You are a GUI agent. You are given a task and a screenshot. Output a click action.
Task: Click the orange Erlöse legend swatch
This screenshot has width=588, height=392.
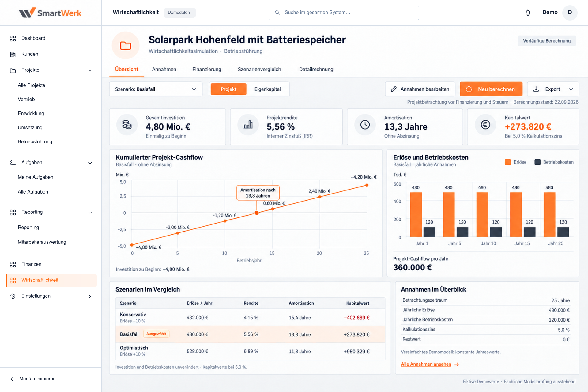[508, 162]
